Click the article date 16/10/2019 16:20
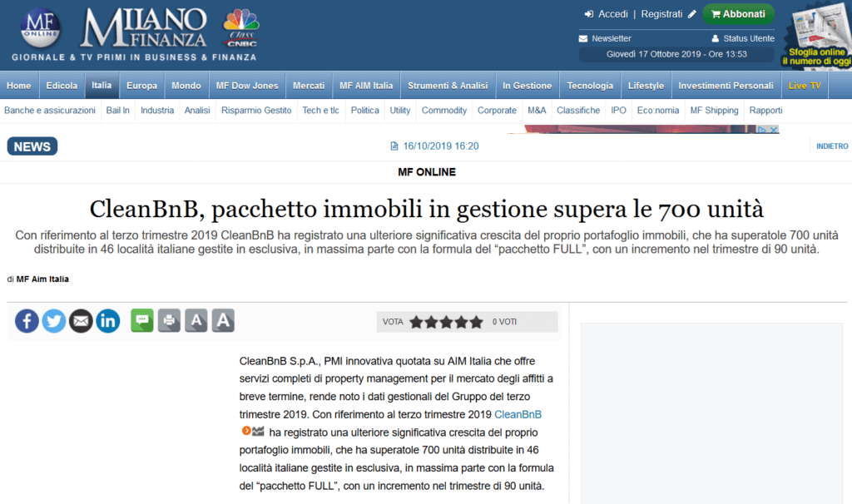The width and height of the screenshot is (852, 504). 441,146
